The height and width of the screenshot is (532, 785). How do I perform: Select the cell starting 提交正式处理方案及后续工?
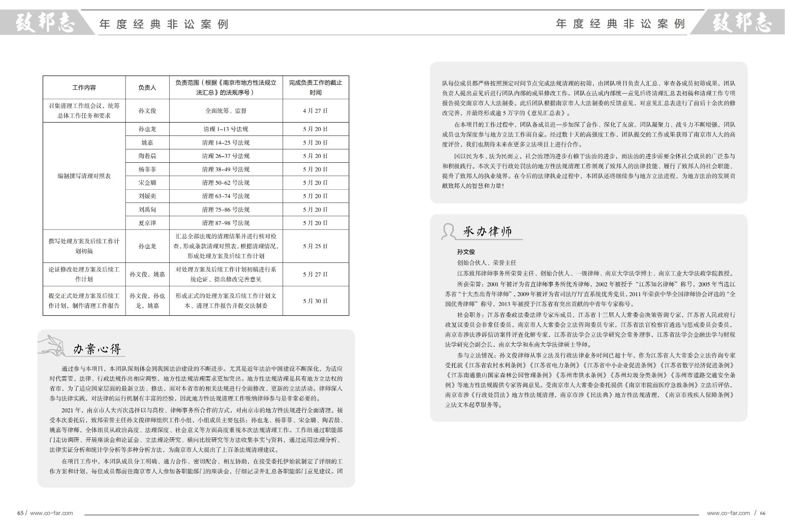point(84,301)
